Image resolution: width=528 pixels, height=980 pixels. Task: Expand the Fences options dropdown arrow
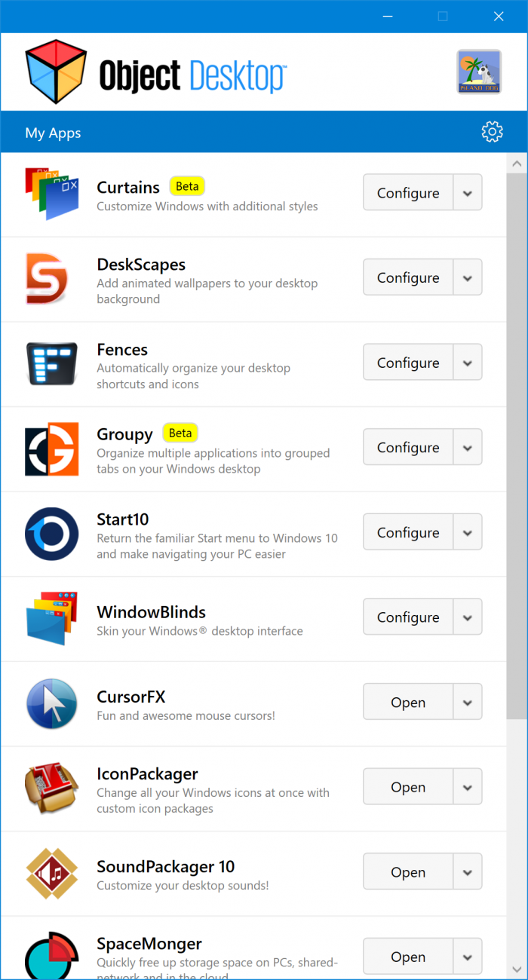point(468,363)
